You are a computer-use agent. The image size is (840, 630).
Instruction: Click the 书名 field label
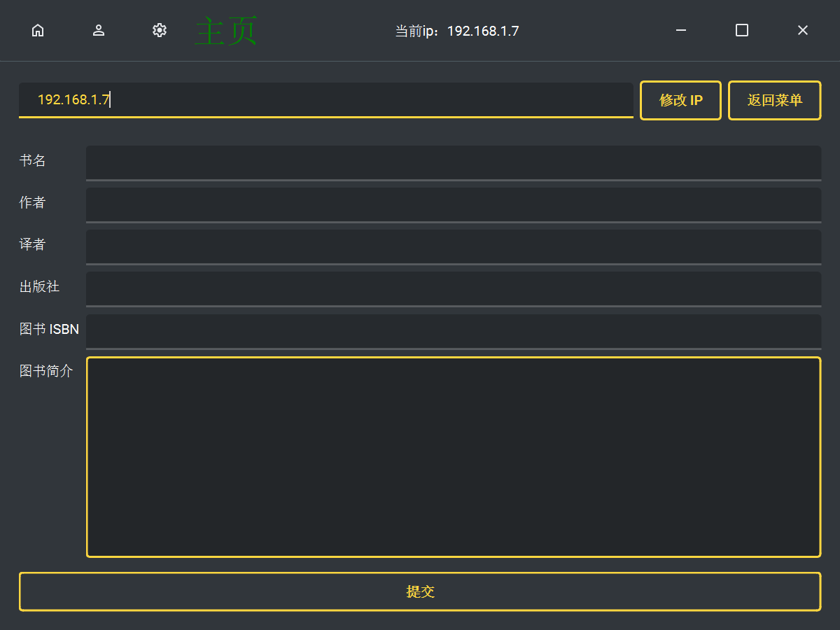pos(32,160)
